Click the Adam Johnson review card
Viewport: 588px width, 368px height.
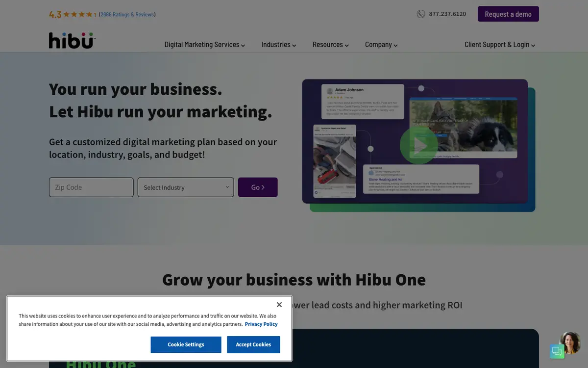363,102
